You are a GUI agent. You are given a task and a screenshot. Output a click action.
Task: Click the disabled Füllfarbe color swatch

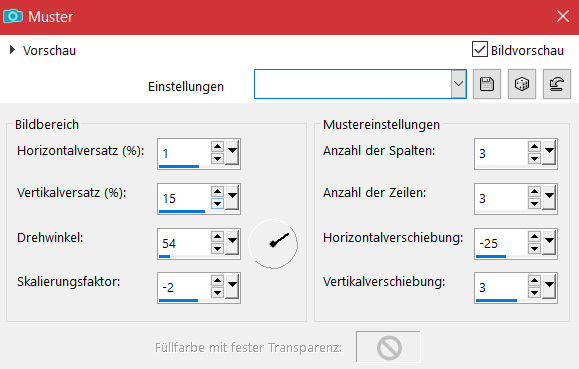[x=388, y=347]
